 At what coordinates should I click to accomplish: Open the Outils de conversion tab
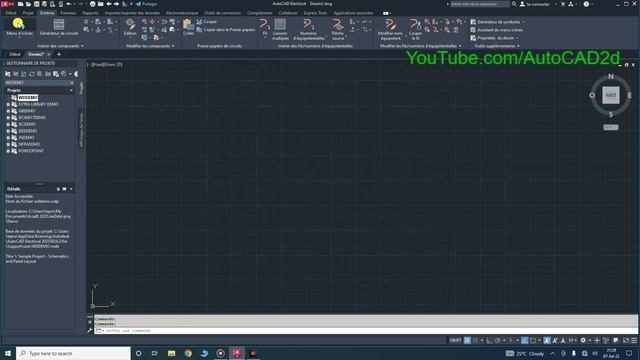222,13
